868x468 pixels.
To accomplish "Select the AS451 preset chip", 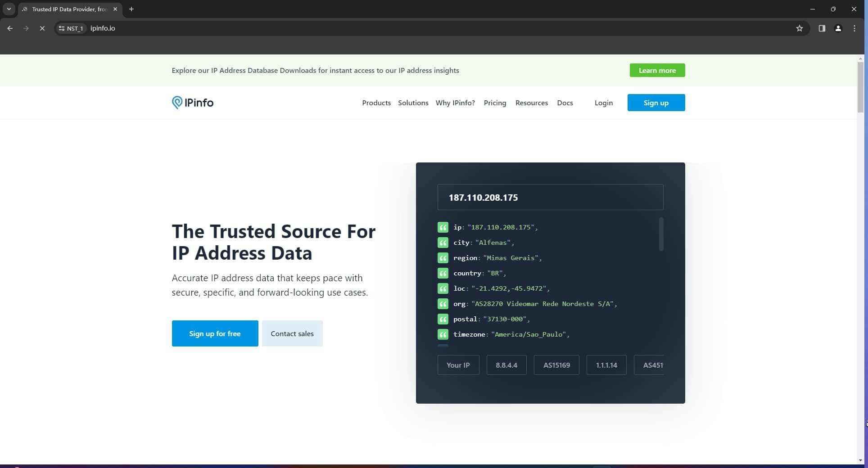I will pos(649,365).
